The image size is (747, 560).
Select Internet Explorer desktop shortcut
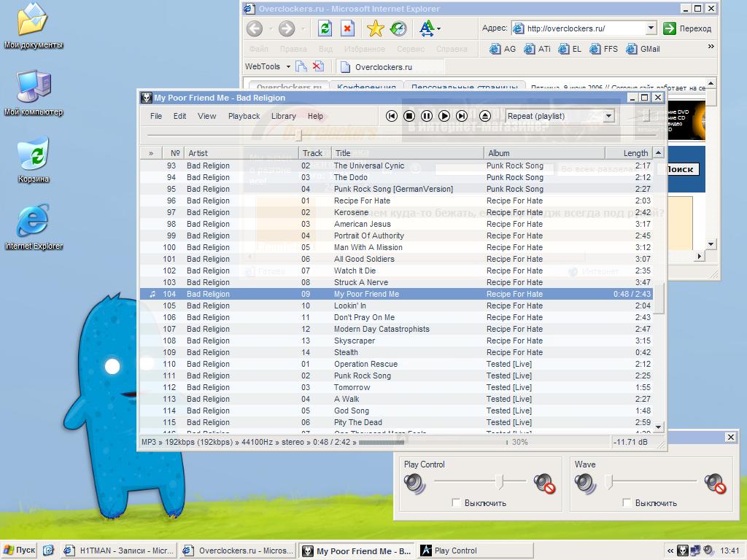(x=34, y=227)
